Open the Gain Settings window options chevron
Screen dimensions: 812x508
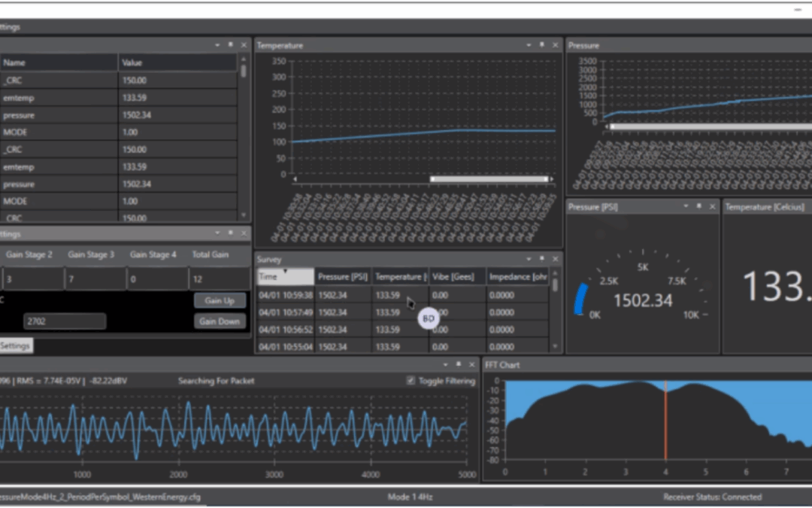point(217,233)
